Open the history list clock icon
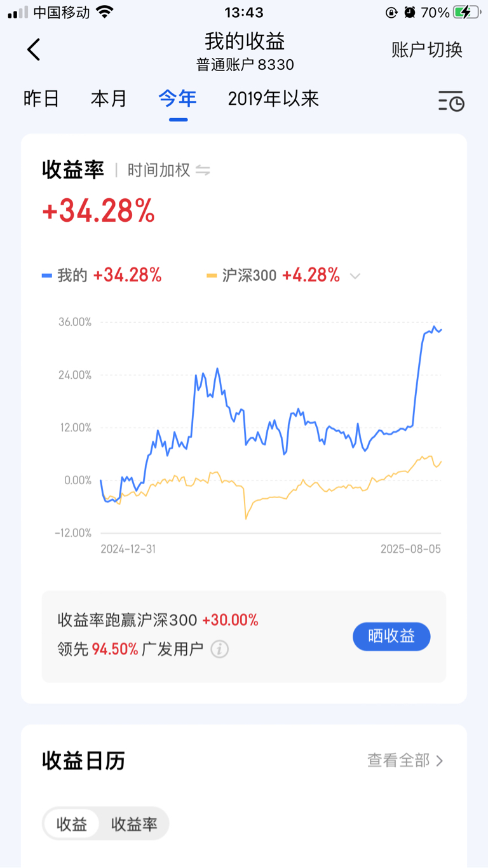This screenshot has height=868, width=488. coord(451,101)
